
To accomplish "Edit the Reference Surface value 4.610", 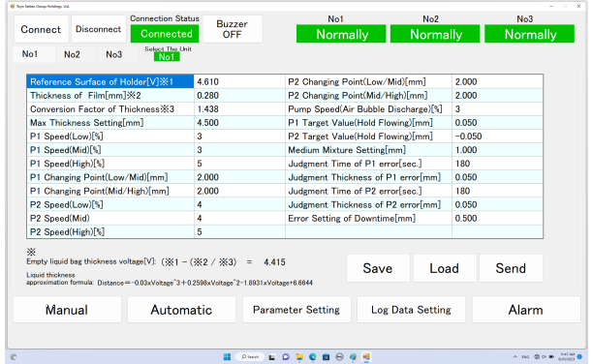I will point(239,81).
